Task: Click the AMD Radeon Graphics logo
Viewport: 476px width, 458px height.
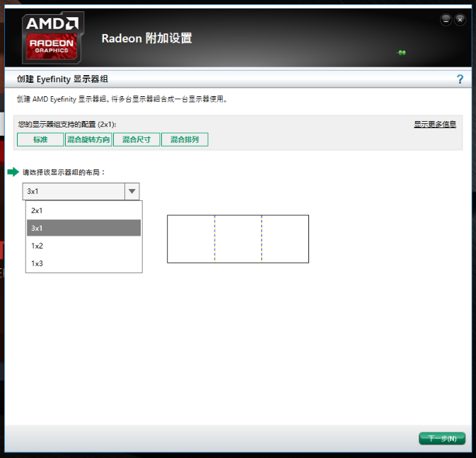Action: coord(53,37)
